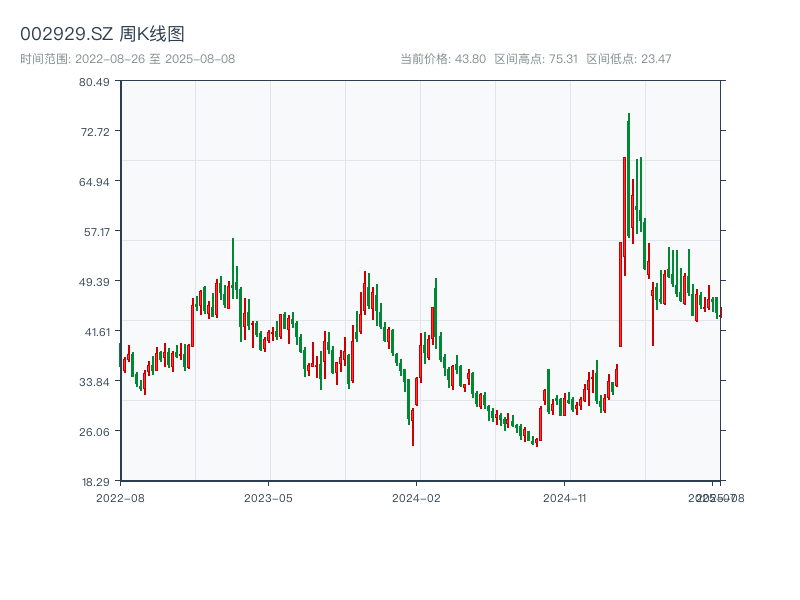The image size is (800, 600).
Task: Select the 时间范围 date range text
Action: [x=127, y=59]
